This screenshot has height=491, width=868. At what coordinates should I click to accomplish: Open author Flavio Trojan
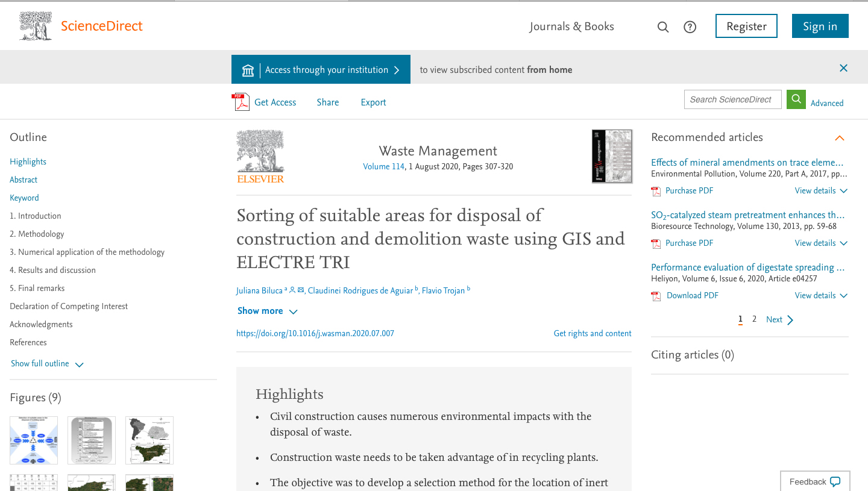444,291
